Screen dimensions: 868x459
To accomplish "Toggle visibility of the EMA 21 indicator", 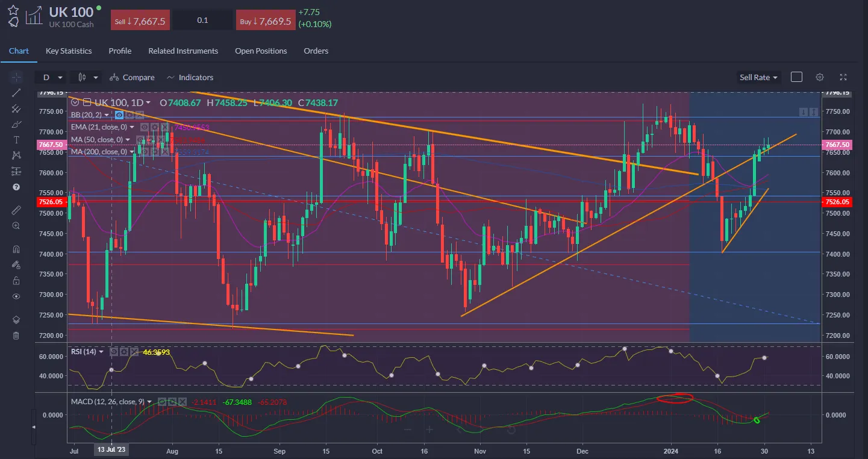I will click(145, 127).
